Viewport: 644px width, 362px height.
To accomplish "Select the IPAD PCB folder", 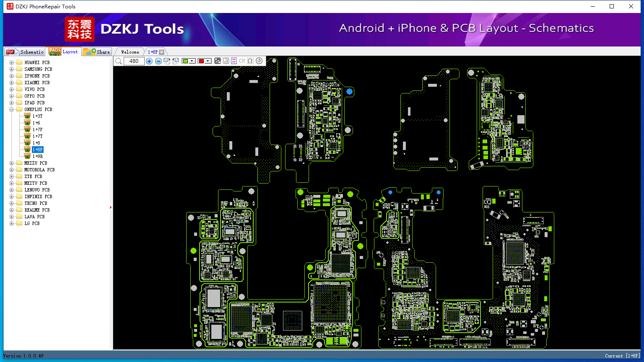I will [34, 103].
